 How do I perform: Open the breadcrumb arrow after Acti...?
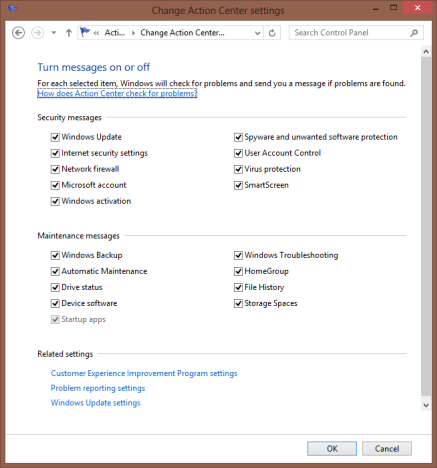pyautogui.click(x=133, y=33)
